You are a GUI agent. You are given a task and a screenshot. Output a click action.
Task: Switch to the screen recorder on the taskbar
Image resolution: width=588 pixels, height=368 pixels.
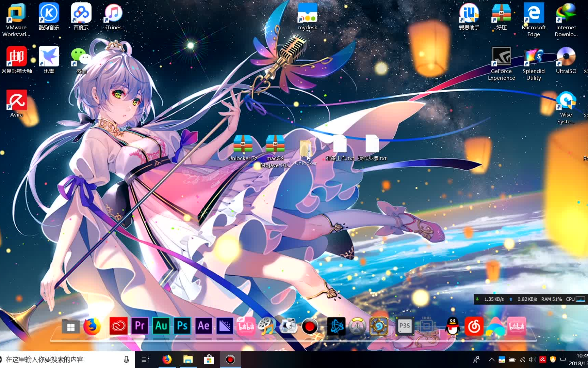[230, 359]
